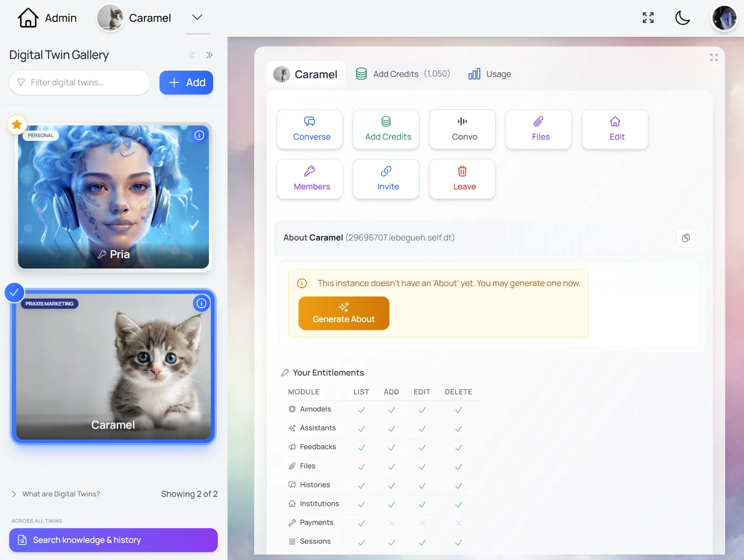Open Search knowledge & history
This screenshot has width=744, height=560.
coord(113,540)
